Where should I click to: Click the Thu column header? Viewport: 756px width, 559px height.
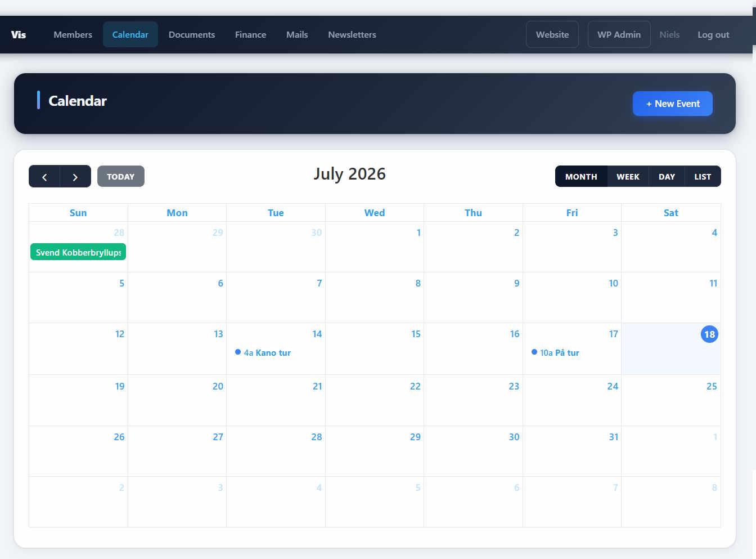(473, 213)
